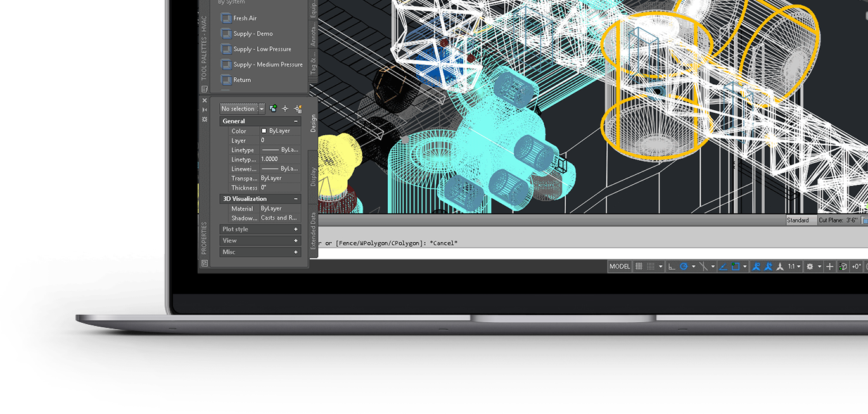868x414 pixels.
Task: Toggle Ortho mode in status bar
Action: pyautogui.click(x=672, y=267)
